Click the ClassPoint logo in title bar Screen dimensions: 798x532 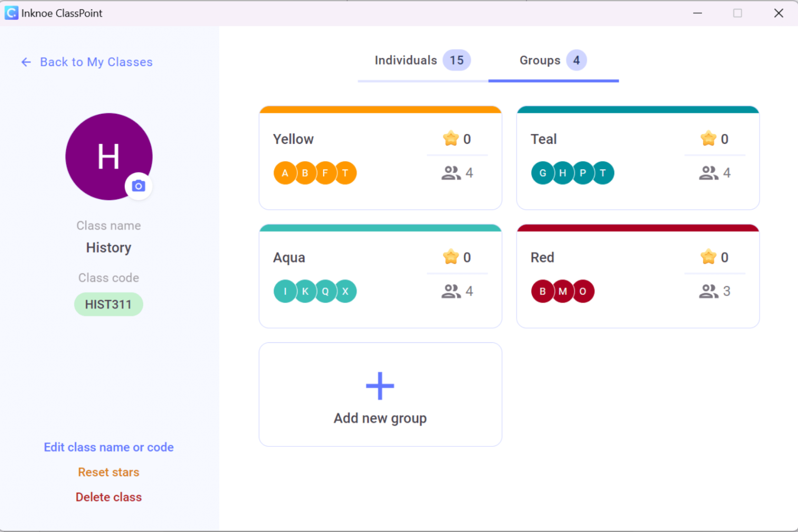[11, 12]
